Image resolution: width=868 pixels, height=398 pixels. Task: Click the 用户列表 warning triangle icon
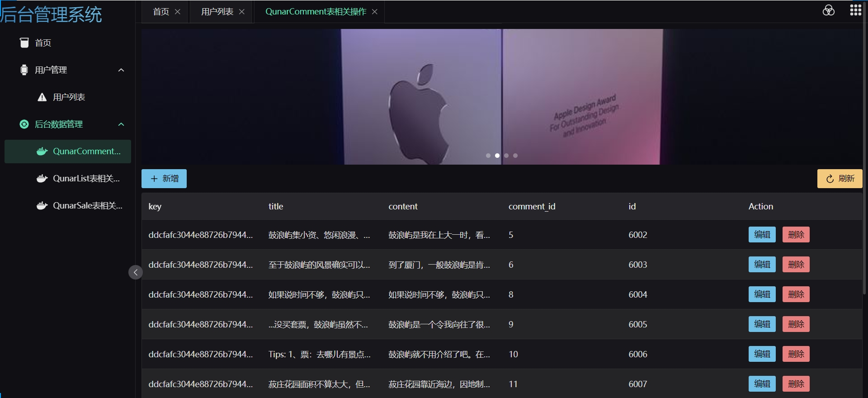click(42, 97)
